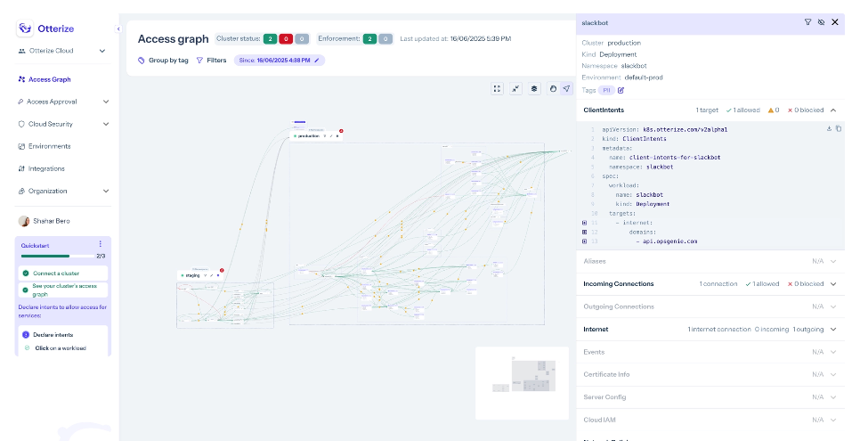This screenshot has width=868, height=441.
Task: Click the Cloud Security shield icon
Action: click(x=21, y=124)
